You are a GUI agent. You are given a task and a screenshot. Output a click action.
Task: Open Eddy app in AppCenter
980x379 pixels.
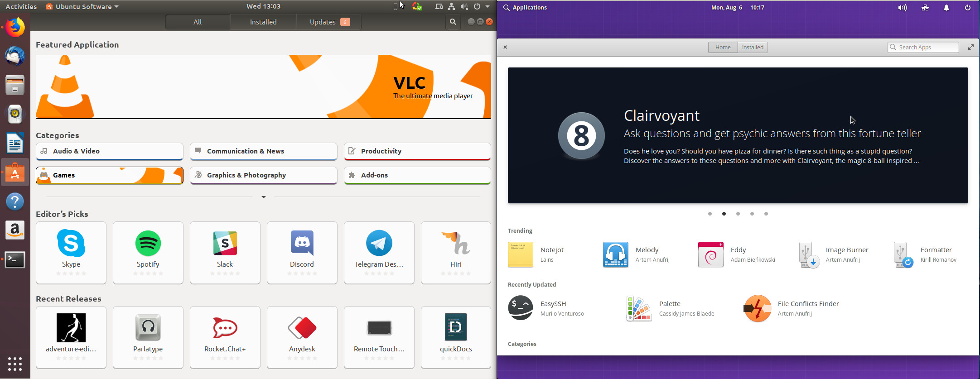[737, 254]
